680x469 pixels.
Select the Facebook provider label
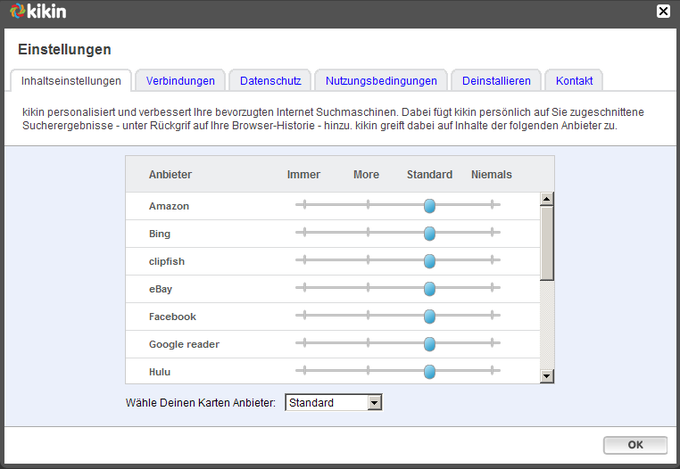click(173, 317)
